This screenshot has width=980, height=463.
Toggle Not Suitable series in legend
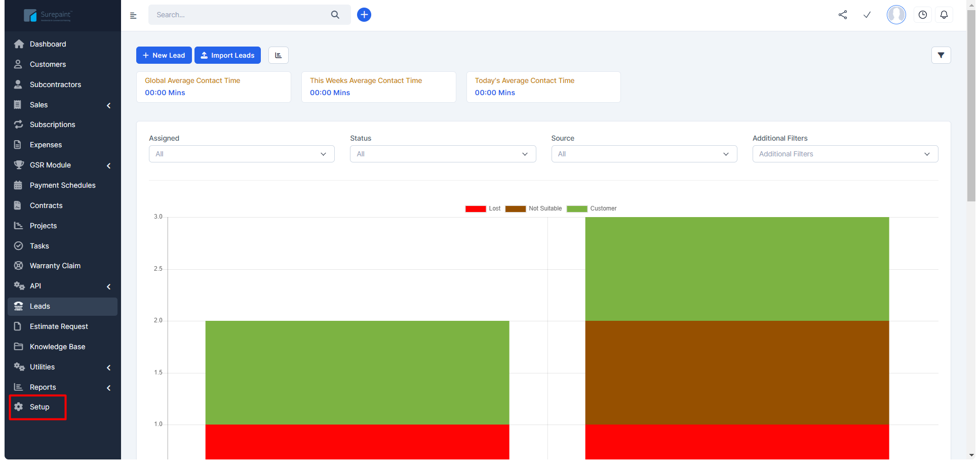pos(533,208)
